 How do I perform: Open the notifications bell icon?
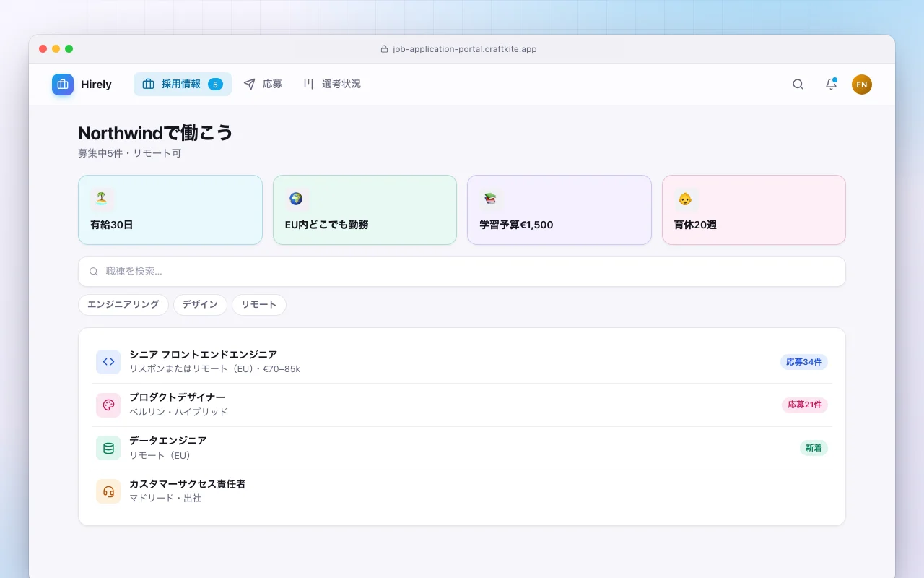point(831,85)
